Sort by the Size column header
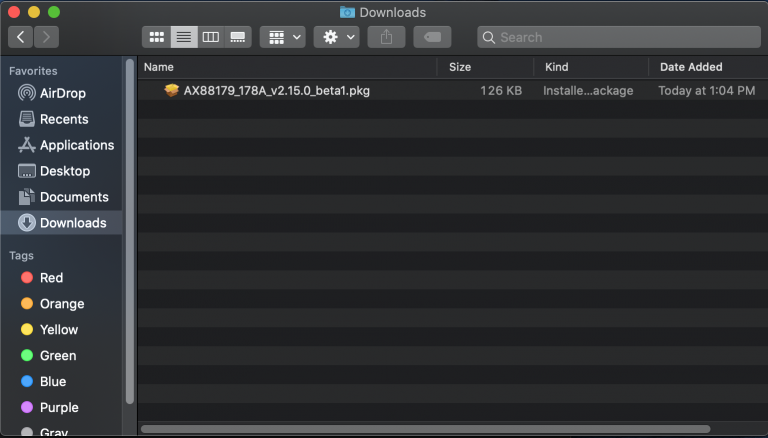This screenshot has height=438, width=768. pyautogui.click(x=485, y=67)
